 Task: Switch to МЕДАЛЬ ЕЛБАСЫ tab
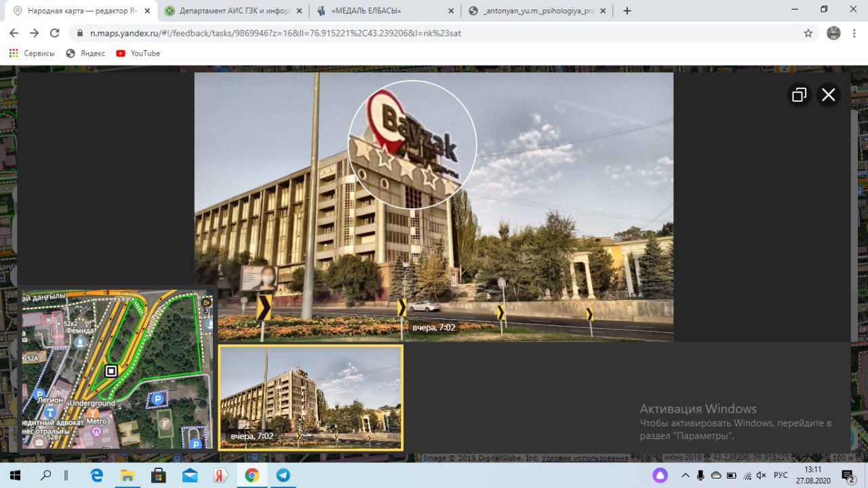point(386,11)
